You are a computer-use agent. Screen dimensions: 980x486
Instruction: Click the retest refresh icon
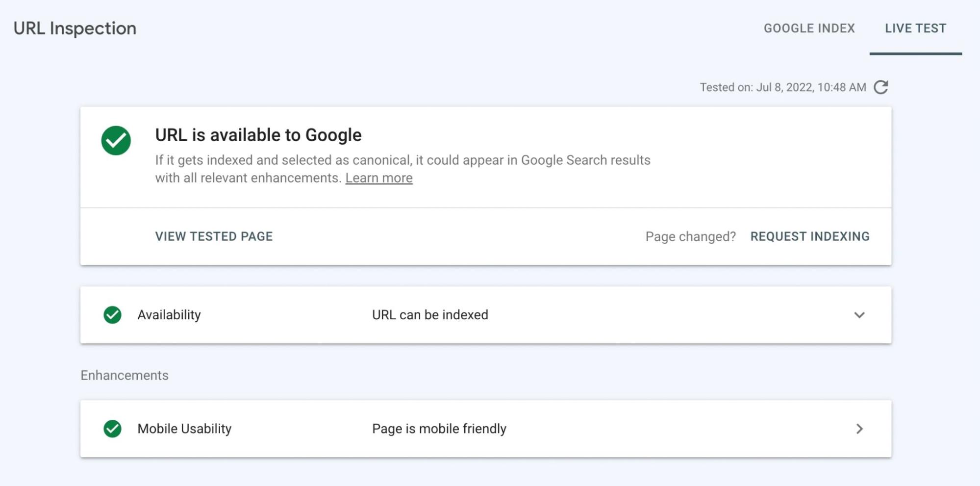pyautogui.click(x=881, y=87)
